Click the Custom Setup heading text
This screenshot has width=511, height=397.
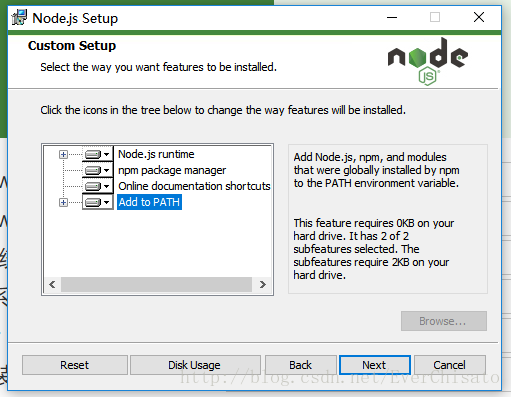pyautogui.click(x=72, y=46)
